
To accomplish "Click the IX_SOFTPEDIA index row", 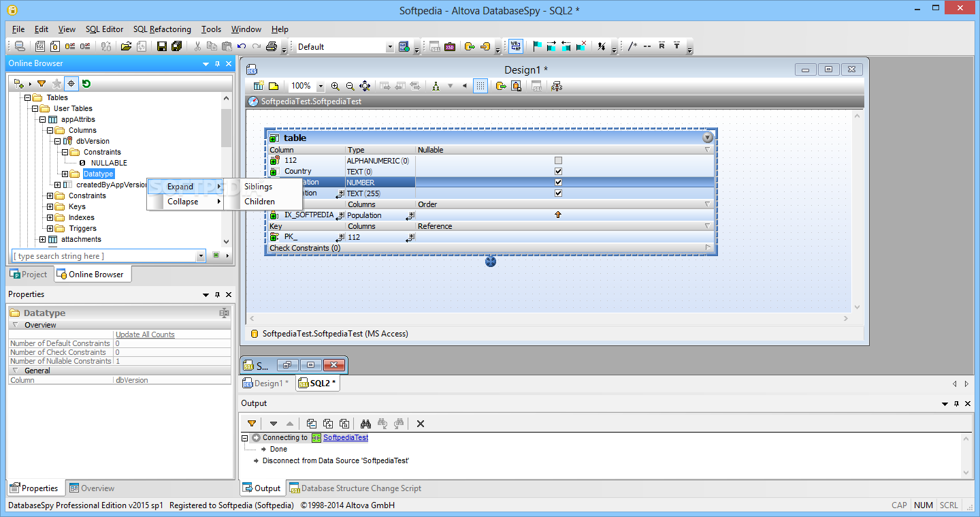I will pos(490,215).
